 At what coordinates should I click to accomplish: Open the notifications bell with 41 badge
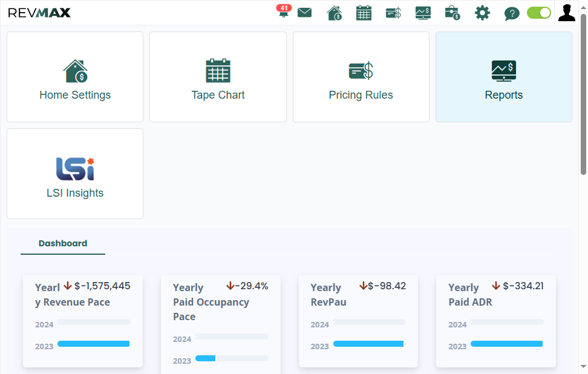pos(284,11)
